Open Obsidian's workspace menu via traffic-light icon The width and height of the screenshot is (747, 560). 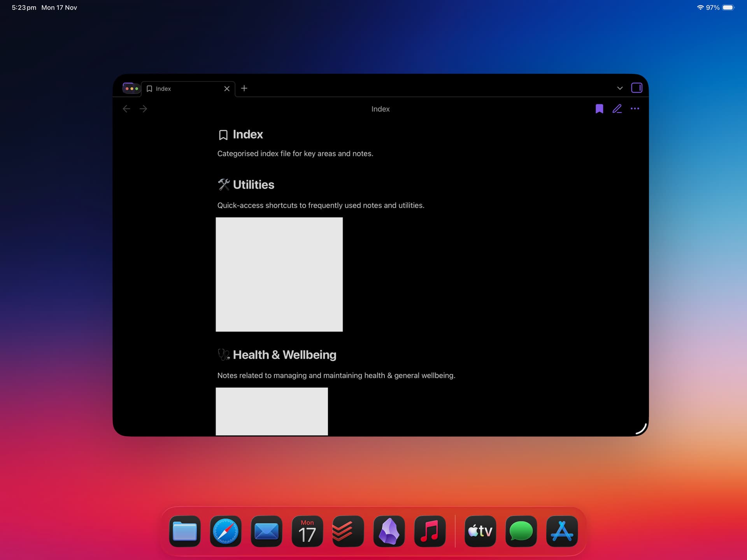point(131,88)
